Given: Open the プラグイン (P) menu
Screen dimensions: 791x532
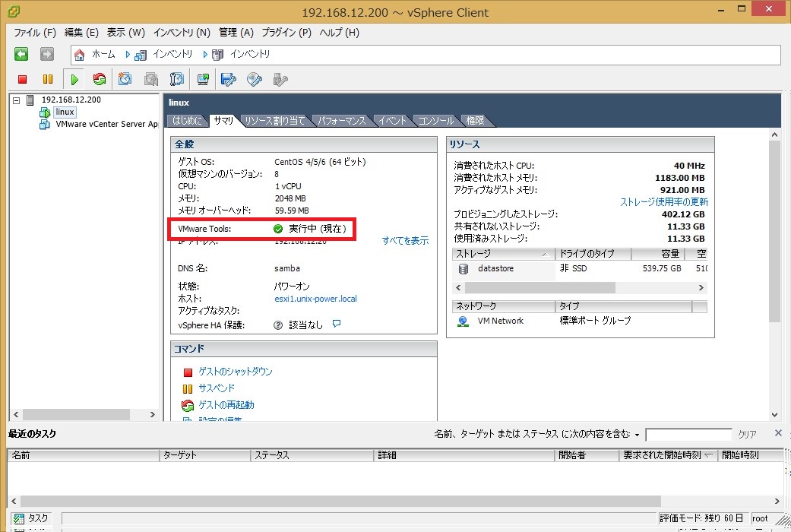Looking at the screenshot, I should click(286, 33).
